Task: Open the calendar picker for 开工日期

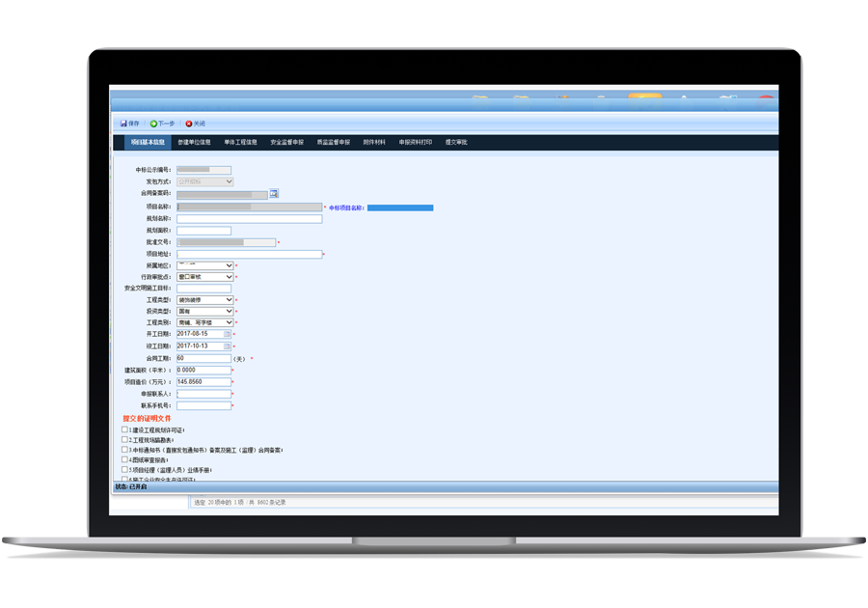Action: click(228, 334)
